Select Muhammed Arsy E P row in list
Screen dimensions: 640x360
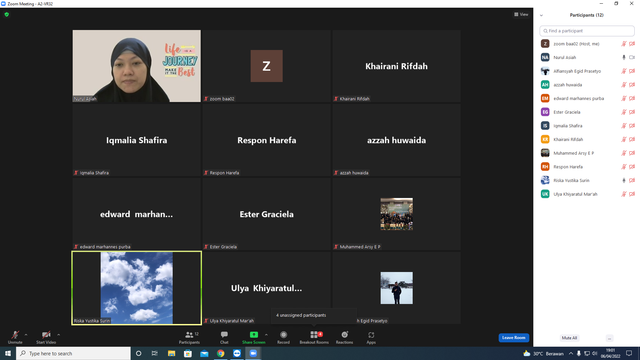point(587,153)
